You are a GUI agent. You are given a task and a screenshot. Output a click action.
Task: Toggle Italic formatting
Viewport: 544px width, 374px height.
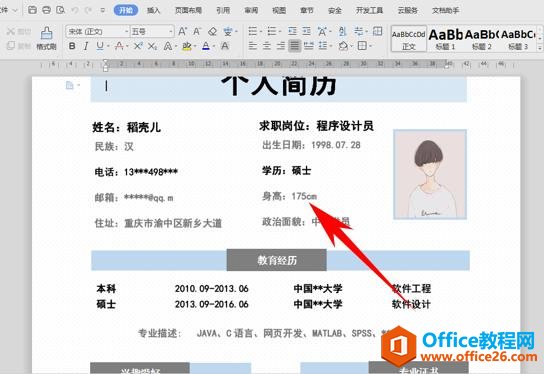[x=86, y=46]
